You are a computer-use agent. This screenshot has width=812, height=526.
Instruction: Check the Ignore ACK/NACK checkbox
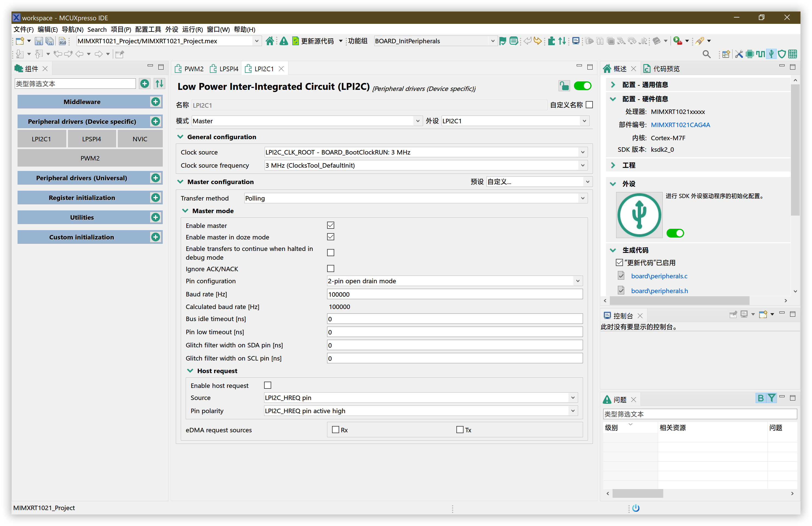330,268
